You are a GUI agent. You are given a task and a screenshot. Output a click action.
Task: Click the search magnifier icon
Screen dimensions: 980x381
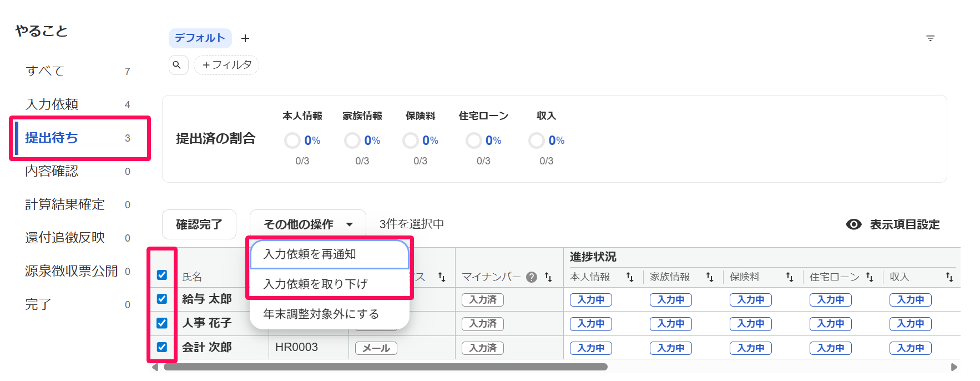point(178,65)
